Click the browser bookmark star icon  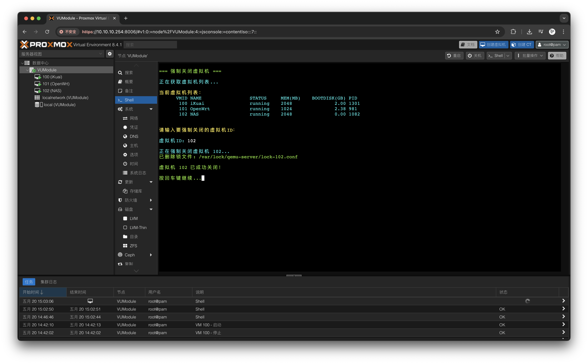497,32
